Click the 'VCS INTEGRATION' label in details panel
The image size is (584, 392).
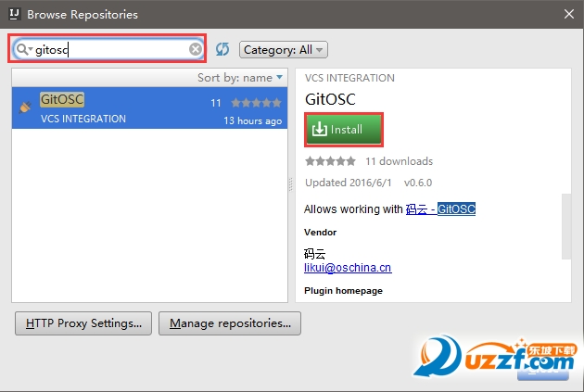349,78
